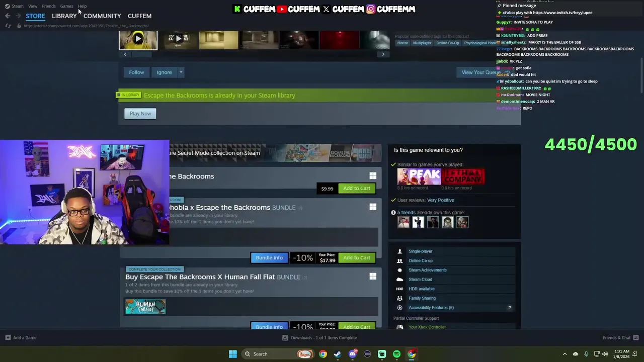The width and height of the screenshot is (644, 362).
Task: Click the help (?) next to Human Fall Flat BUNDLE
Action: [x=304, y=278]
